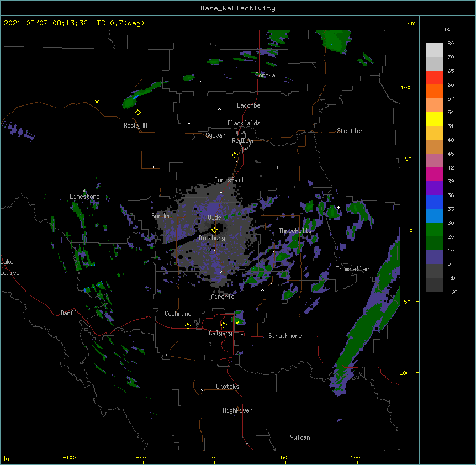
Task: Click the white plus marker north of Drumheller
Action: [x=338, y=207]
